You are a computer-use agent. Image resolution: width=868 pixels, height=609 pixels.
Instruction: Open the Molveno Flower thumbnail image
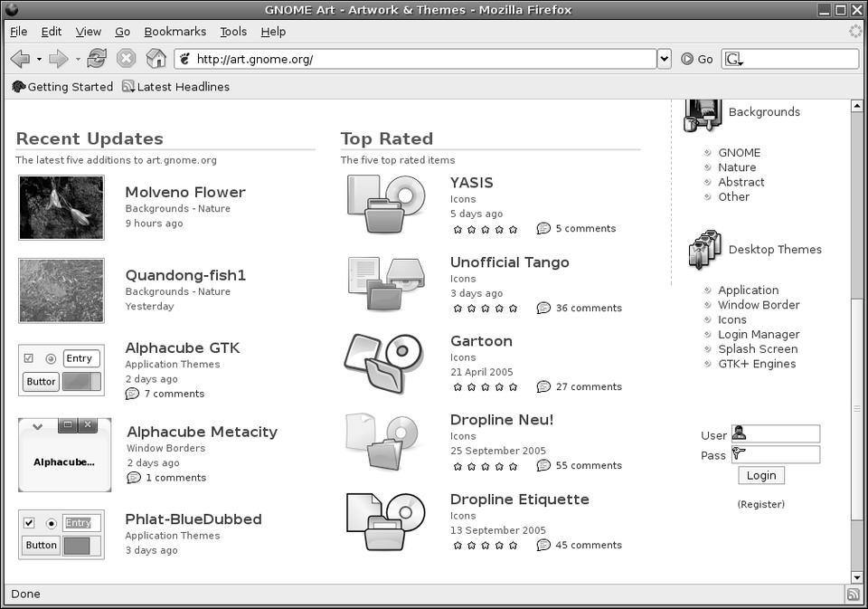coord(61,207)
